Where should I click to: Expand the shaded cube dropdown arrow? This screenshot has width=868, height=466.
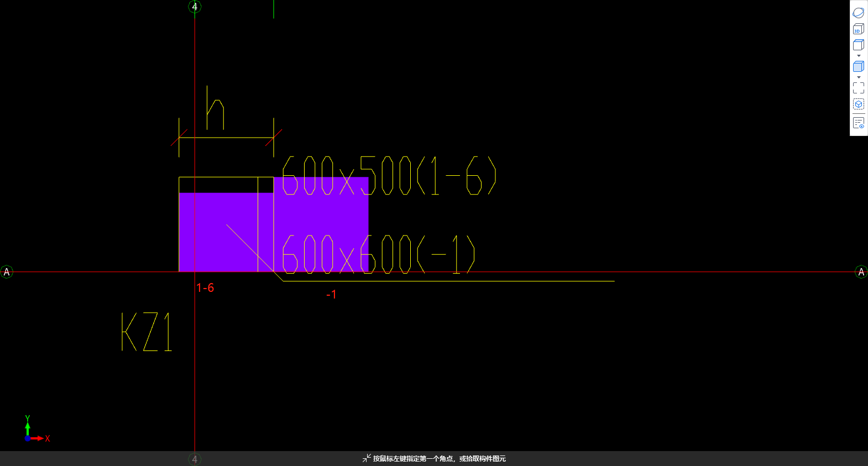click(859, 77)
